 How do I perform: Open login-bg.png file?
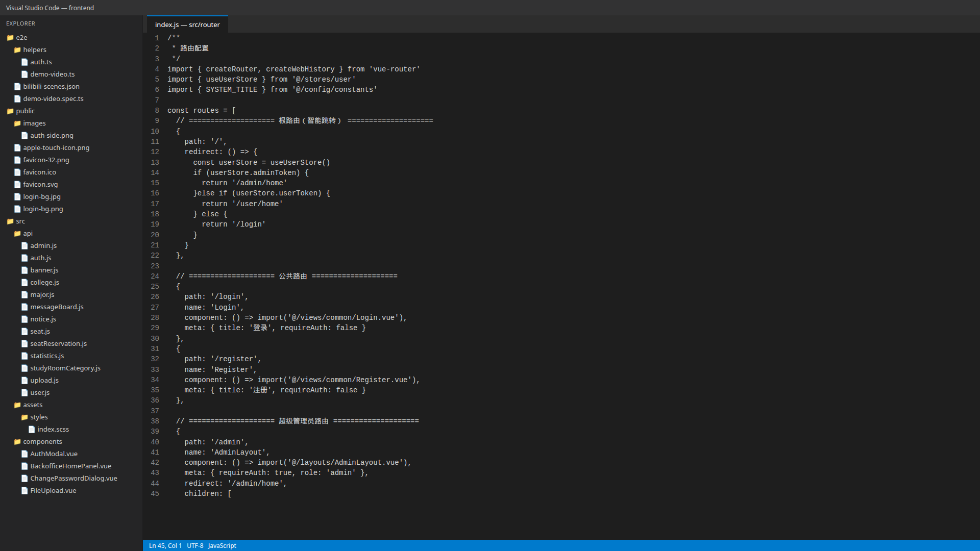pos(71,209)
